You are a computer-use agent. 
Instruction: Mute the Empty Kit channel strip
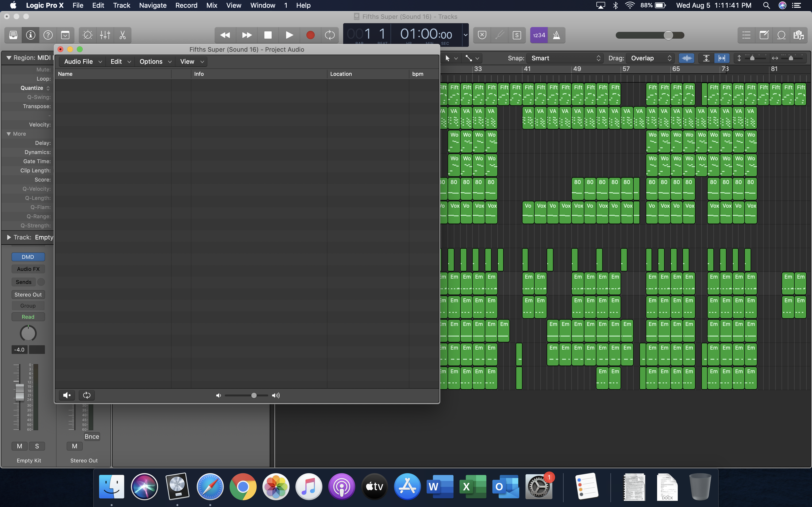coord(20,446)
